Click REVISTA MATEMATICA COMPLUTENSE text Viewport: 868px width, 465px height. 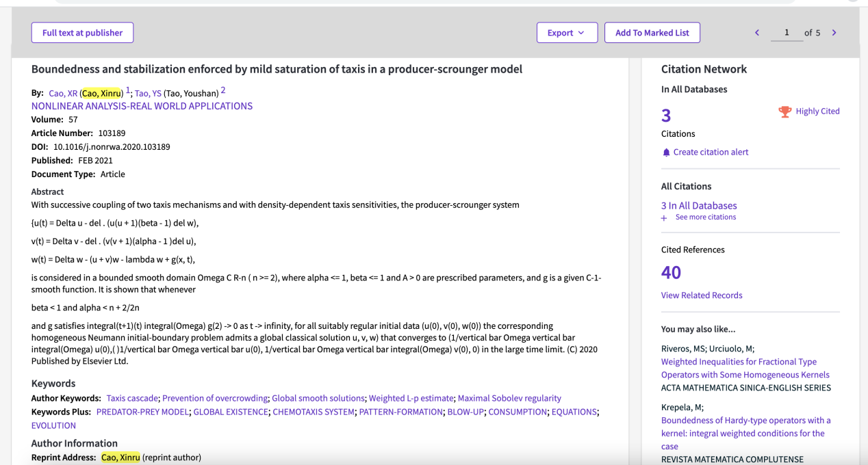point(732,460)
